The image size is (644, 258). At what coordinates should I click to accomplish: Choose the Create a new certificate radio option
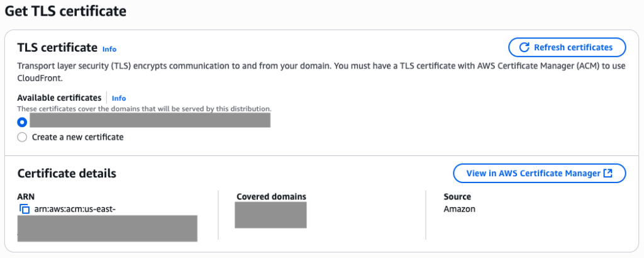23,137
